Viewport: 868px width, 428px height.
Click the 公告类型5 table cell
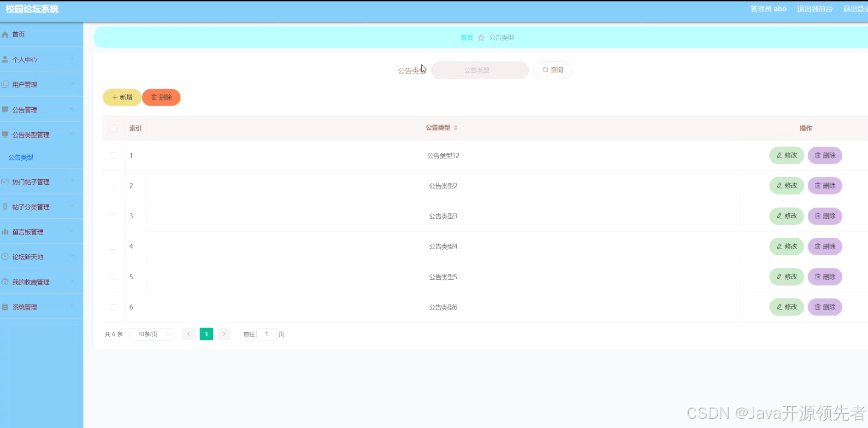pos(443,277)
